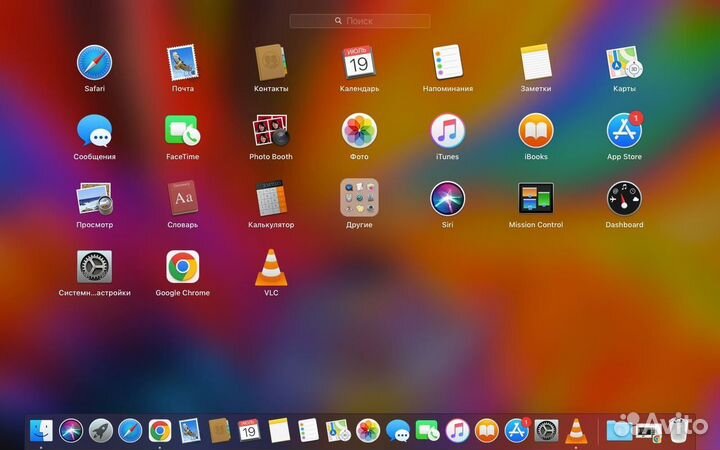The width and height of the screenshot is (720, 450).
Task: Launch the Просмотр (Preview) app
Action: pos(95,199)
